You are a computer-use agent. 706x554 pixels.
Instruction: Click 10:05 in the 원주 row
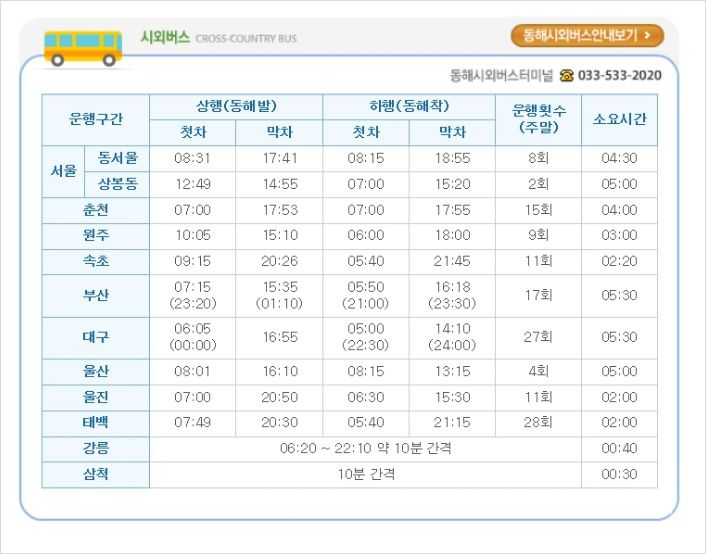point(193,235)
